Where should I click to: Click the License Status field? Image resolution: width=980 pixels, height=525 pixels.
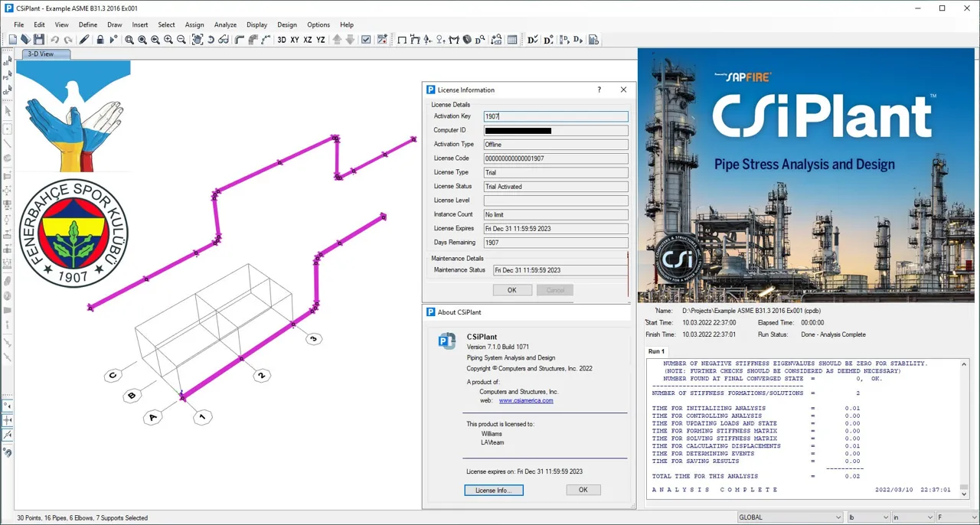(556, 187)
